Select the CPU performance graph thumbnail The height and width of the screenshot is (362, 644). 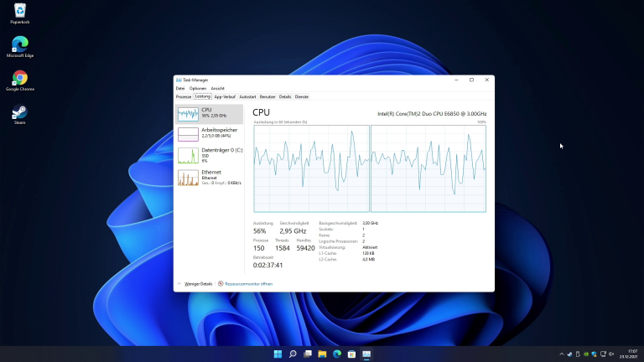point(188,113)
